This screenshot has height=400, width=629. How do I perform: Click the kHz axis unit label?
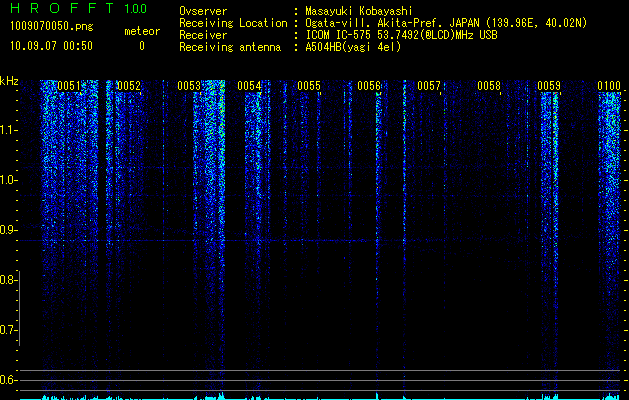point(9,81)
